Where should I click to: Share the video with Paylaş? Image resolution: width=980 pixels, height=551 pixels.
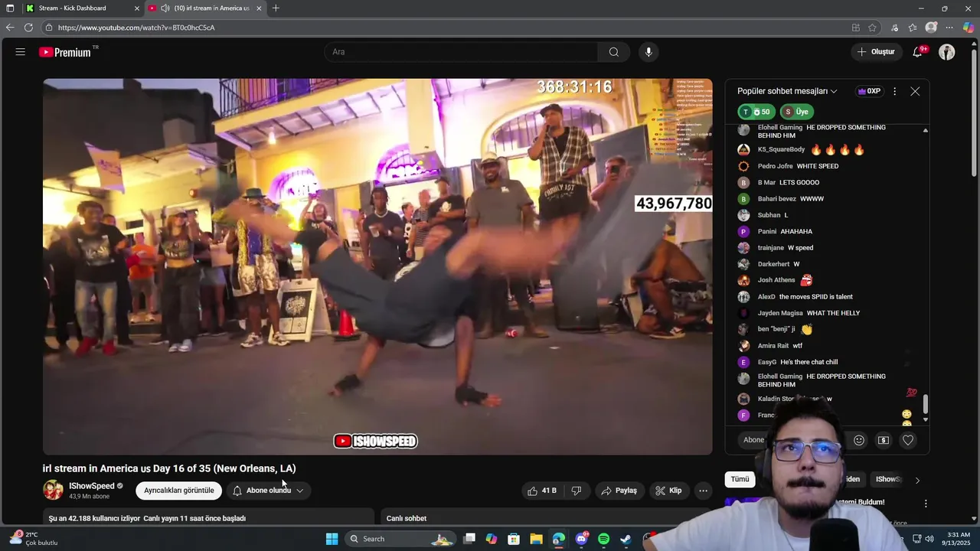point(619,491)
